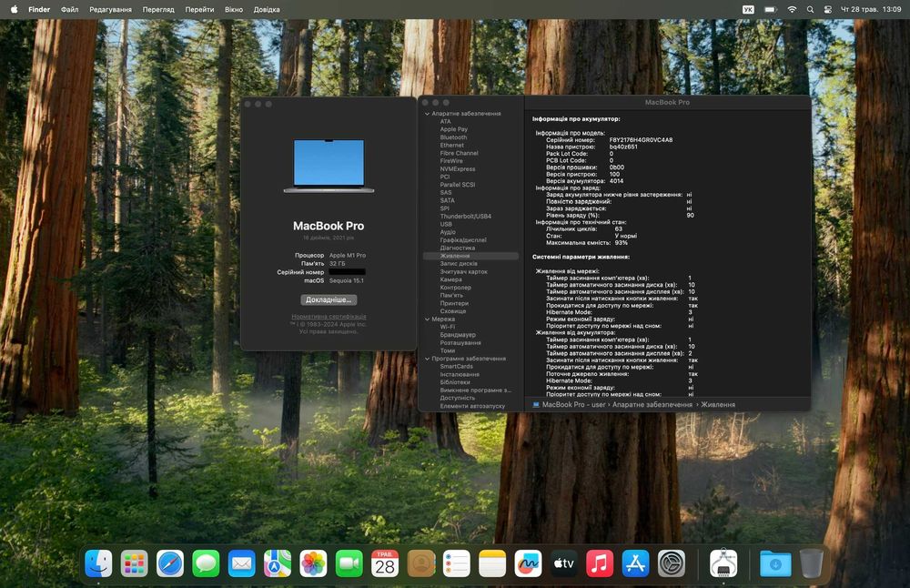This screenshot has width=910, height=588.
Task: Open the Contacts app in Dock
Action: 420,563
